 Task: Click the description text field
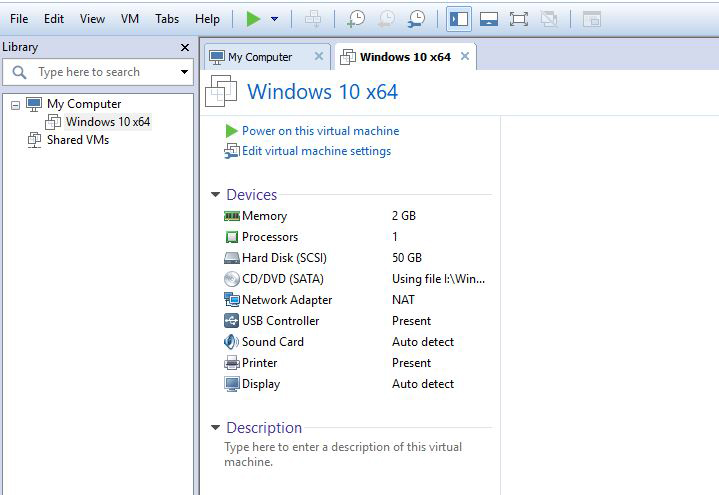pos(343,454)
